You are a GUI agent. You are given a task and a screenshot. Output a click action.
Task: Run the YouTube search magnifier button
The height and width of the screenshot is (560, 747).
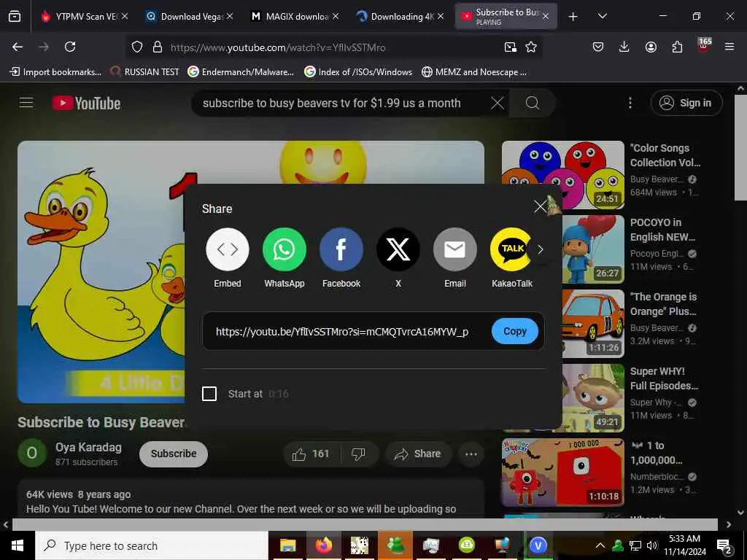point(532,103)
